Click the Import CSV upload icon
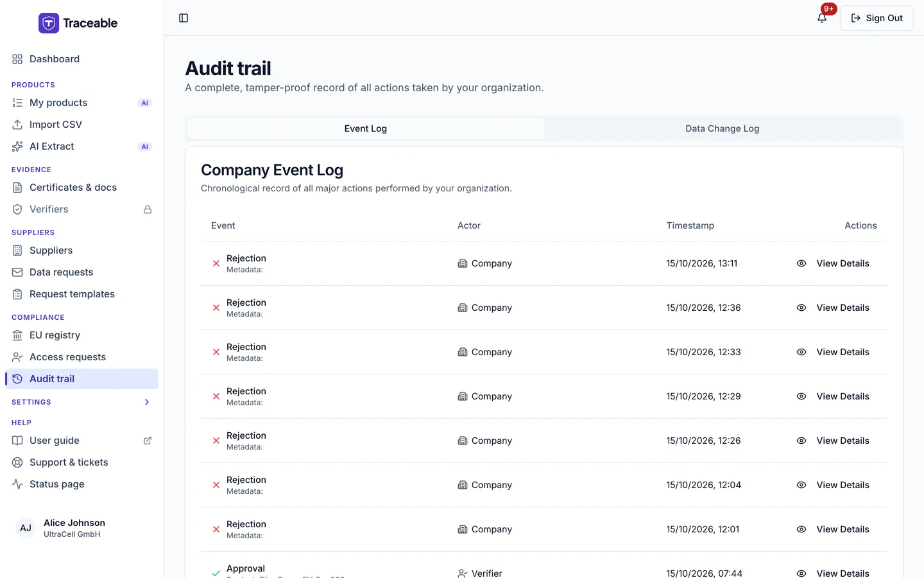Image resolution: width=924 pixels, height=578 pixels. click(x=17, y=125)
